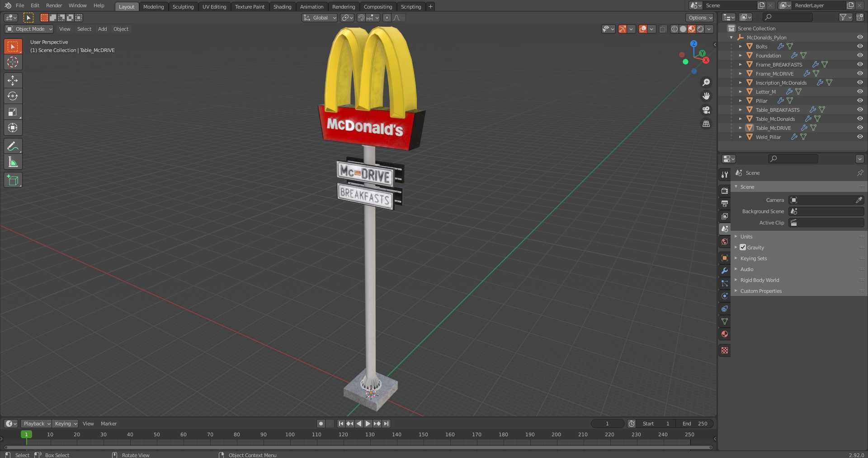The width and height of the screenshot is (868, 458).
Task: Click the Camera picker field
Action: pos(826,200)
